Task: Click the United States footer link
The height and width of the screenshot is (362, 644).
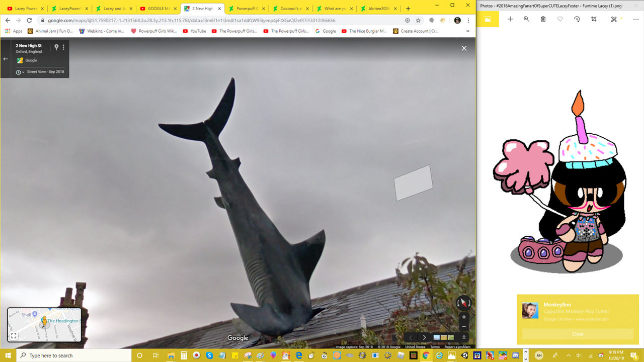Action: [415, 346]
